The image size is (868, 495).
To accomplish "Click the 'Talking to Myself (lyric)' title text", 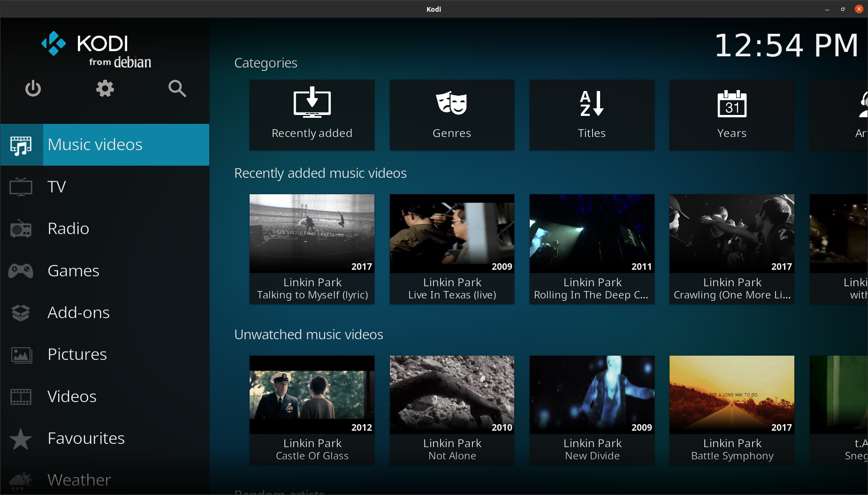I will (x=312, y=295).
